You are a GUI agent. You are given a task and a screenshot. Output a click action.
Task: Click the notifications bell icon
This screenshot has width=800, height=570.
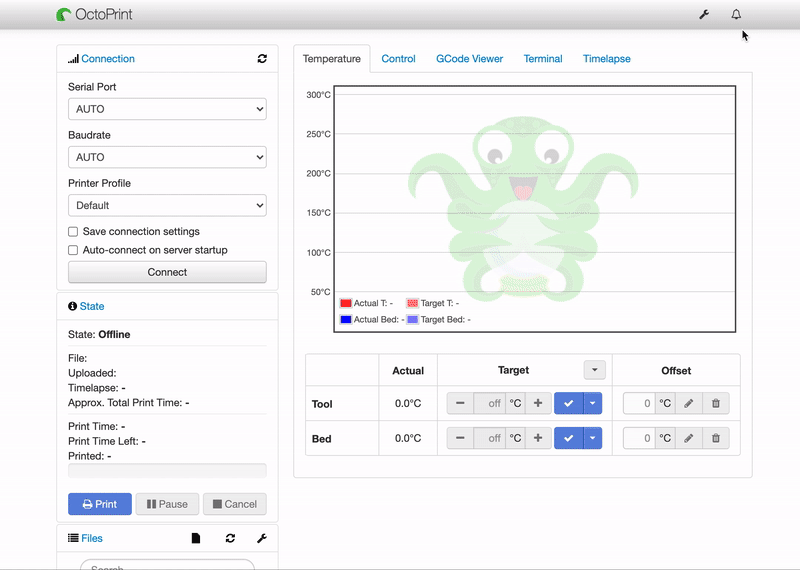click(736, 15)
